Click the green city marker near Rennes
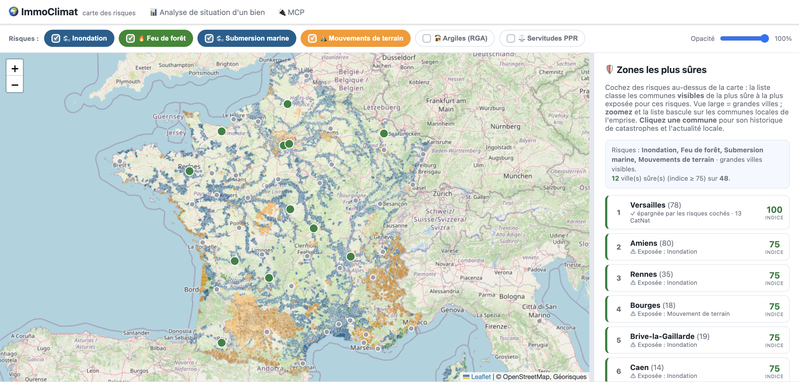 [x=190, y=171]
